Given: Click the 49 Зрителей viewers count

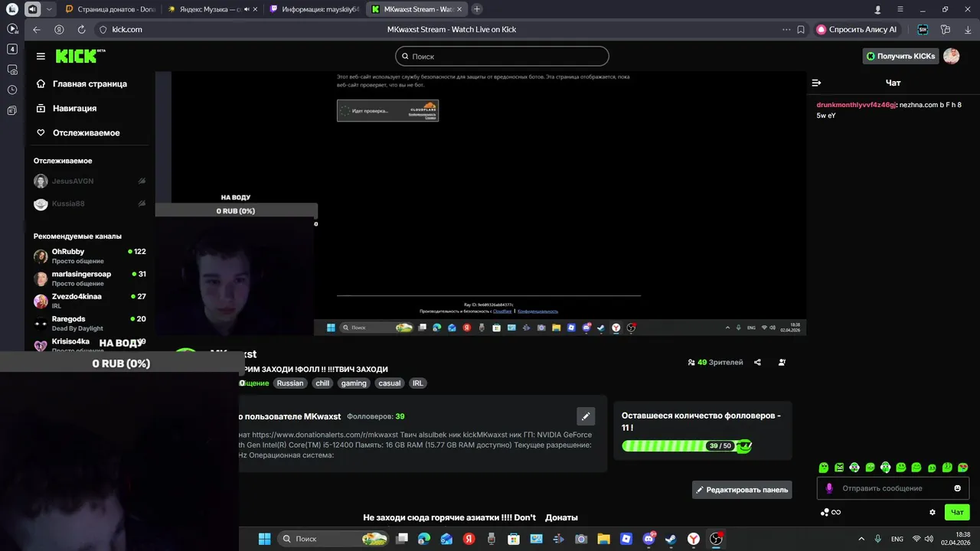Looking at the screenshot, I should pos(715,363).
